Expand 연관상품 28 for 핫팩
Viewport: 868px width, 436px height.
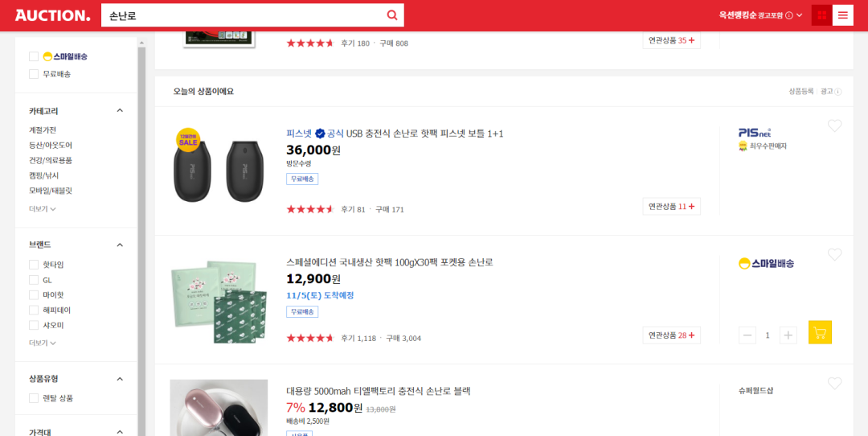(671, 335)
